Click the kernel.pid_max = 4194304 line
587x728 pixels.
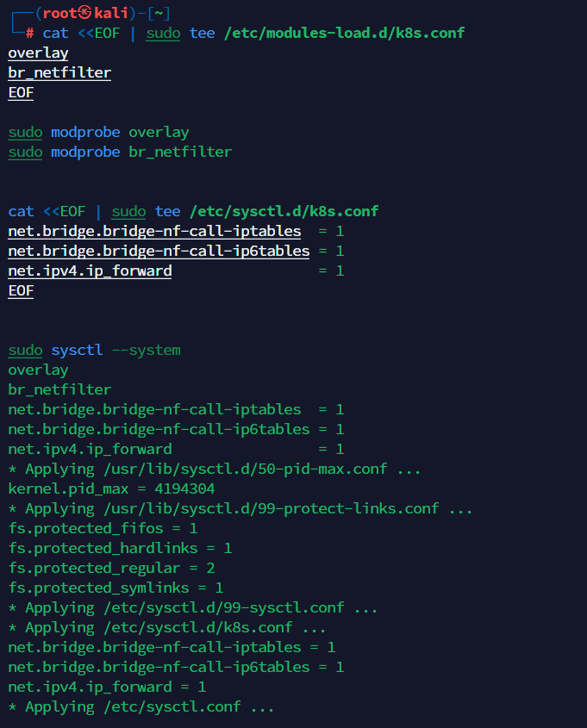(111, 488)
